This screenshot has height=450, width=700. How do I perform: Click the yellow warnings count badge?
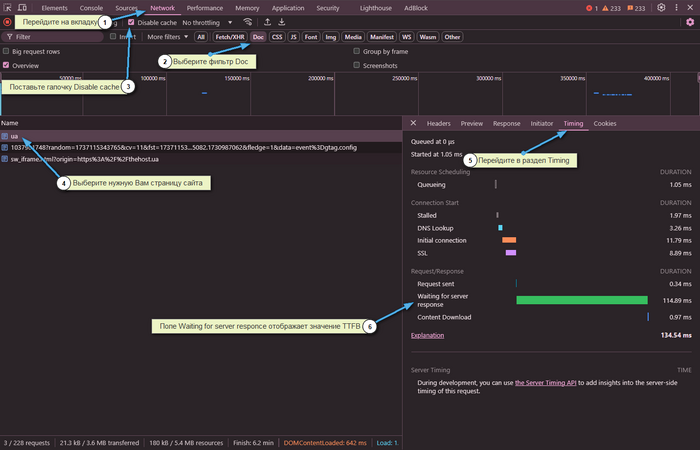(611, 8)
